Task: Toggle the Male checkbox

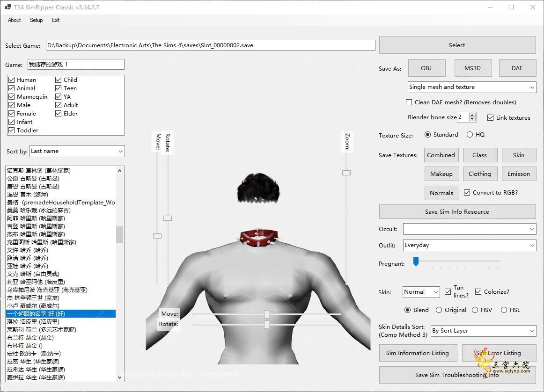Action: [x=11, y=105]
